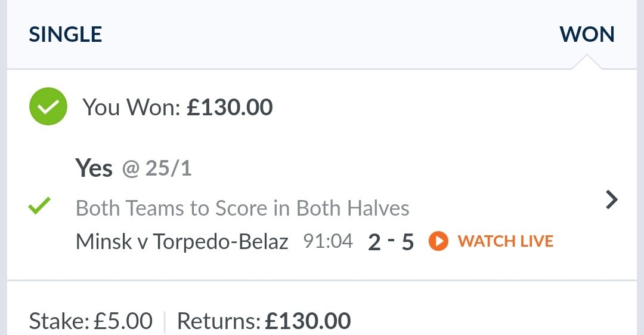Select the Both Teams to Score in Both Halves market
The height and width of the screenshot is (335, 644).
242,208
